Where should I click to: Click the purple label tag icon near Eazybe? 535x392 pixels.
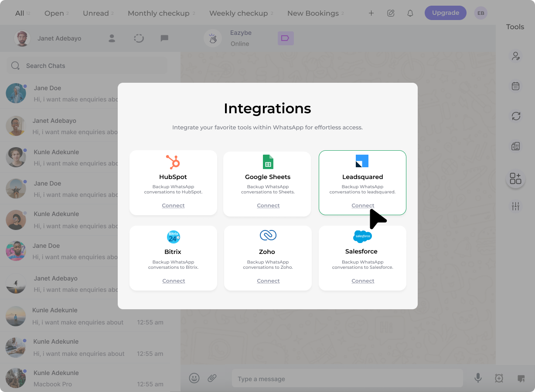[x=286, y=38]
